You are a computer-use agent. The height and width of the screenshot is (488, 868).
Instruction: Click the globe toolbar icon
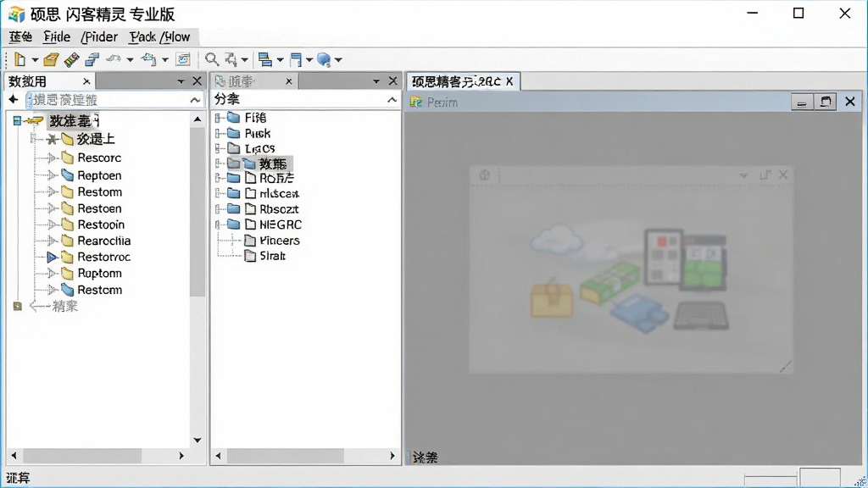[325, 59]
